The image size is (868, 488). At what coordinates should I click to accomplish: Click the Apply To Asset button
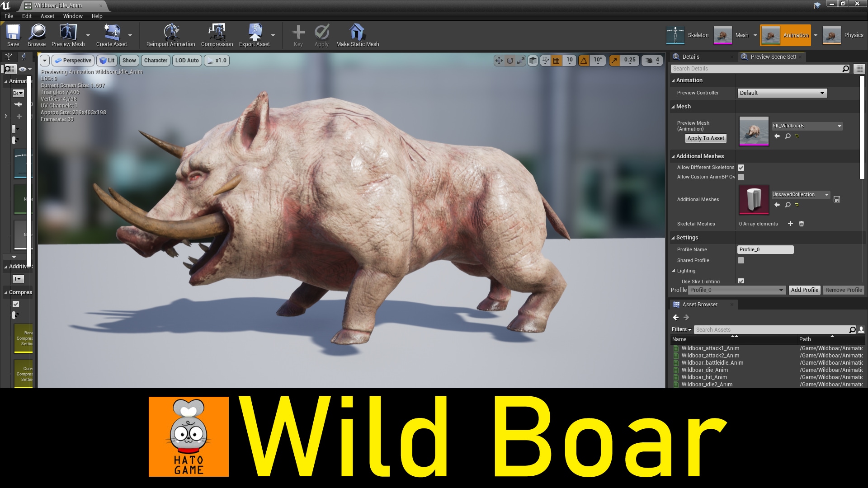point(706,138)
